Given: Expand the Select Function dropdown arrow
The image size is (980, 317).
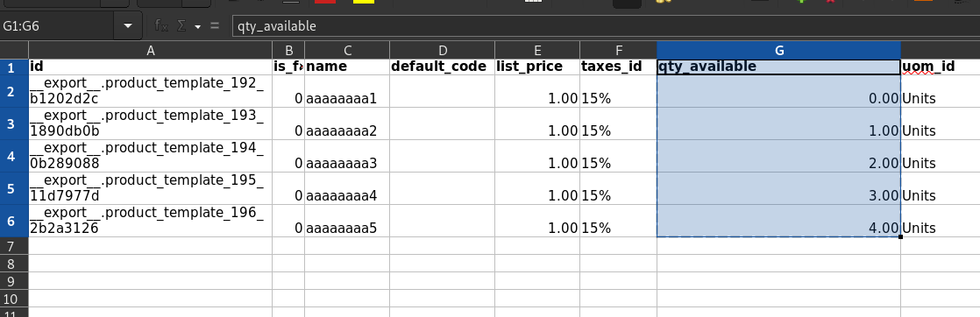Looking at the screenshot, I should (198, 26).
